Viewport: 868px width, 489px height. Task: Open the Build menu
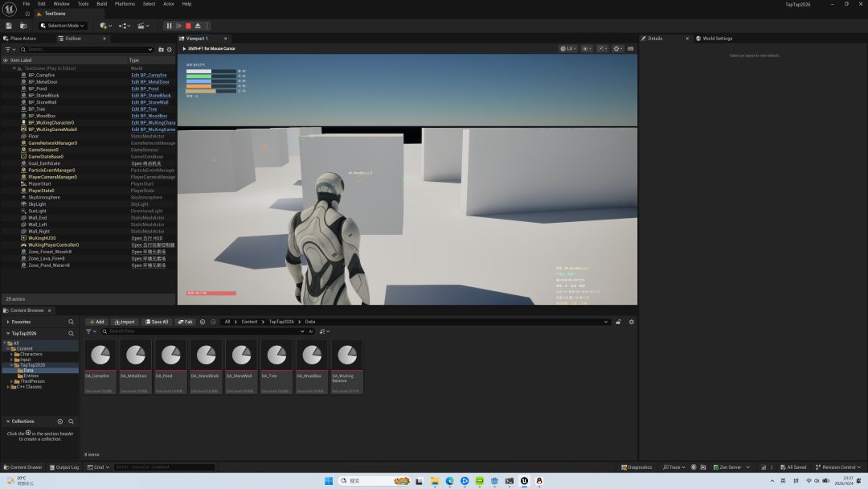tap(102, 4)
